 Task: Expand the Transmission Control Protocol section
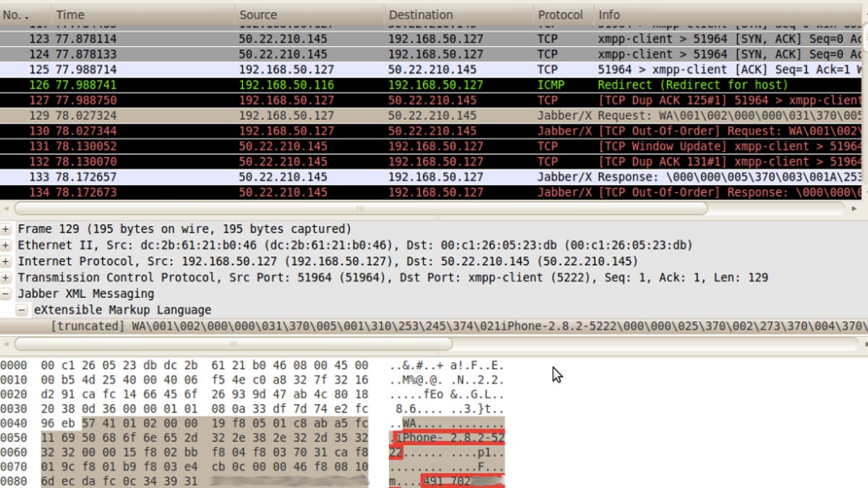[7, 277]
